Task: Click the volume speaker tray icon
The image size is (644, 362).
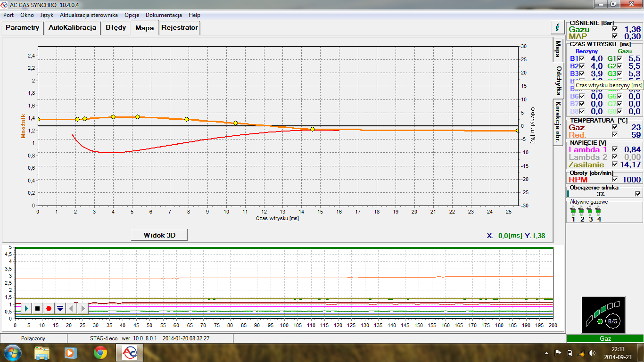Action: [592, 353]
